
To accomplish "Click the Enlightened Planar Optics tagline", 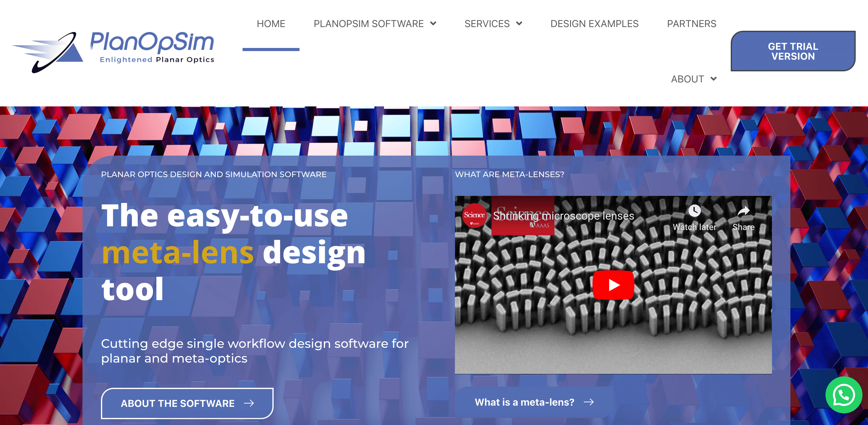I will [x=157, y=60].
